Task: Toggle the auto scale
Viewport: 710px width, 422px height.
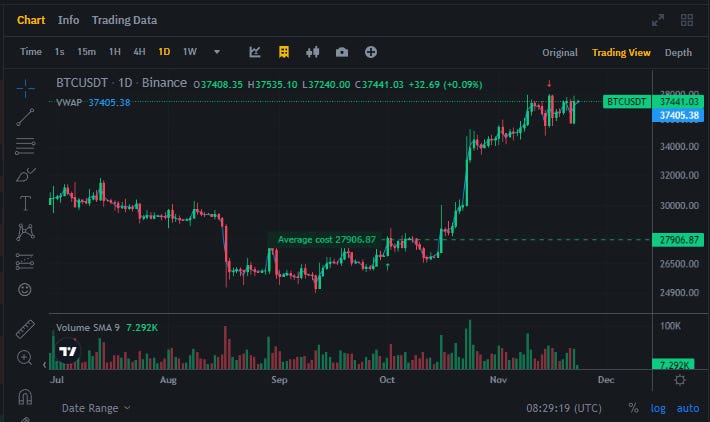Action: pyautogui.click(x=688, y=408)
